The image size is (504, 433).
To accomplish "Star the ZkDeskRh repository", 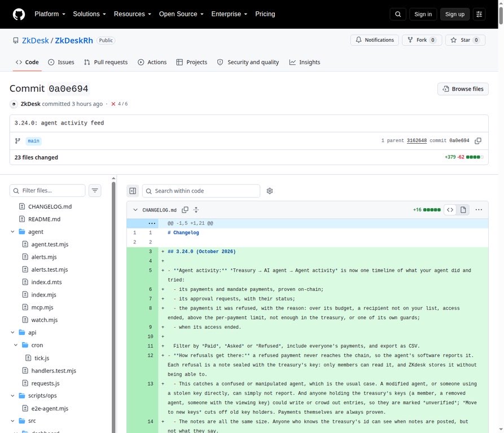I will [465, 40].
